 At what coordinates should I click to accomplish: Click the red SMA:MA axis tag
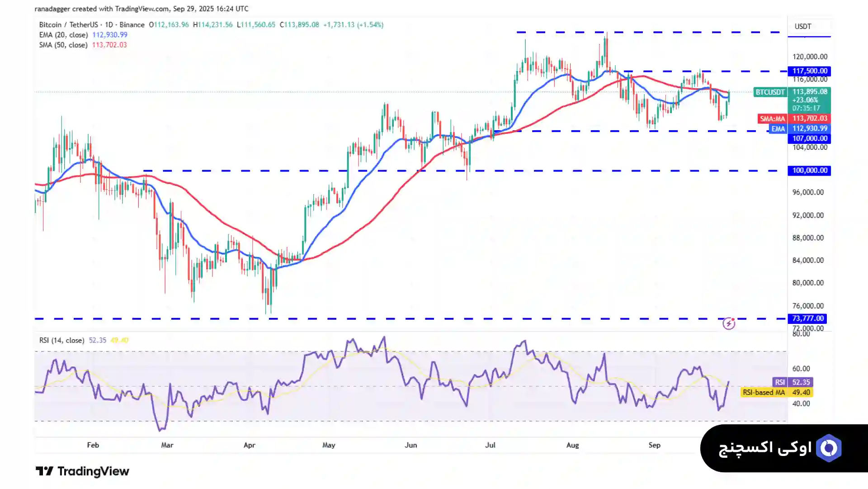coord(772,119)
